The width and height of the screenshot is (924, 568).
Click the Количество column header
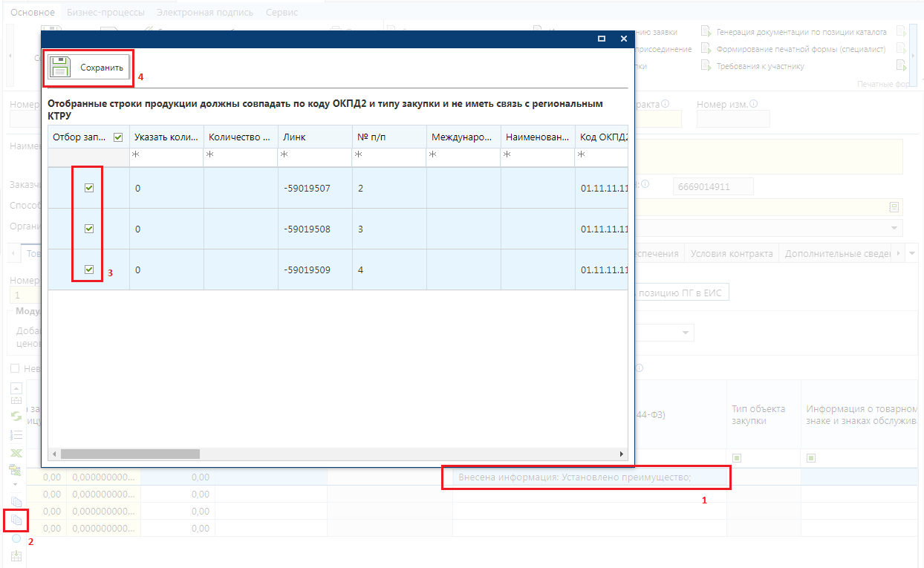pyautogui.click(x=241, y=137)
